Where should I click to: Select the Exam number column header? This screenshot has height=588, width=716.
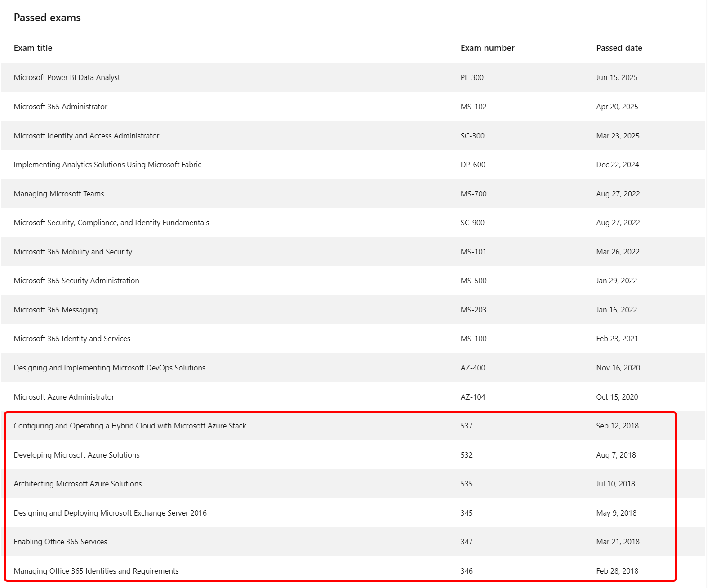(487, 48)
